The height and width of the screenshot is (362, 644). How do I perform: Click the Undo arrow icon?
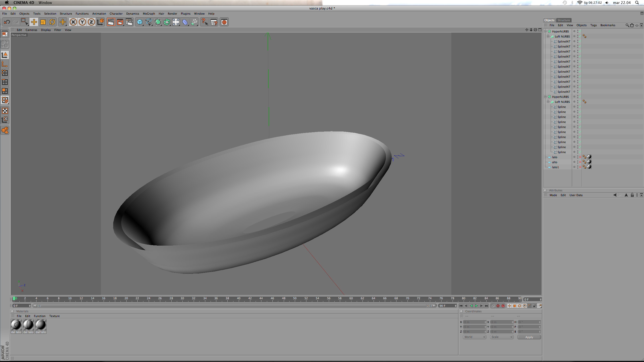7,22
